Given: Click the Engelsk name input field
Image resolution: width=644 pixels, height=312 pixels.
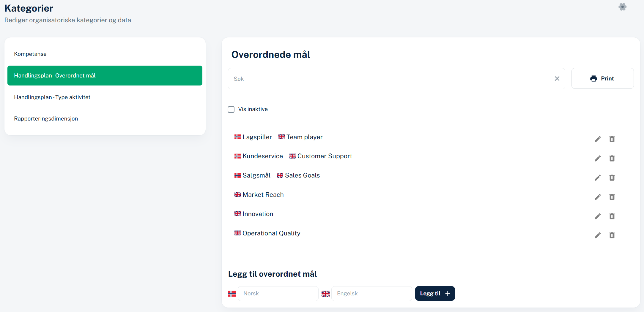Looking at the screenshot, I should (371, 294).
